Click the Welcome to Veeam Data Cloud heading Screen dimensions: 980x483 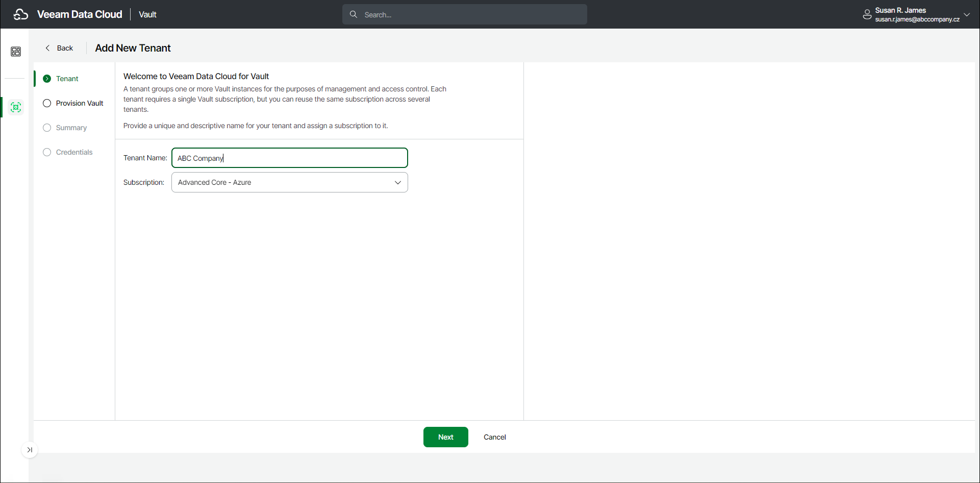point(196,76)
